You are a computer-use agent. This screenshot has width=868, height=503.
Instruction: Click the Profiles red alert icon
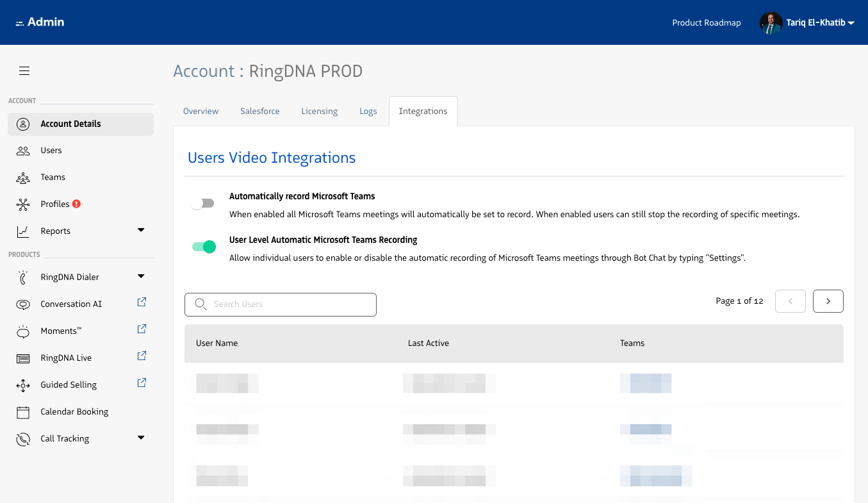[77, 204]
